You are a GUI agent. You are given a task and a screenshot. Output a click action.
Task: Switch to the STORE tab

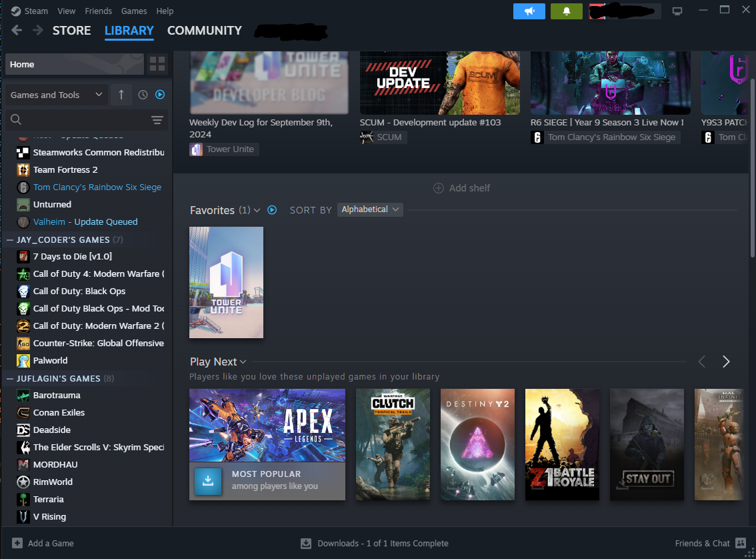coord(71,31)
